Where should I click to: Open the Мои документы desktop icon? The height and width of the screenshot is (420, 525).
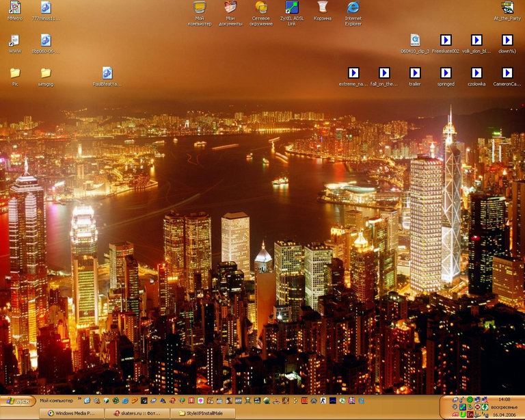tap(230, 8)
